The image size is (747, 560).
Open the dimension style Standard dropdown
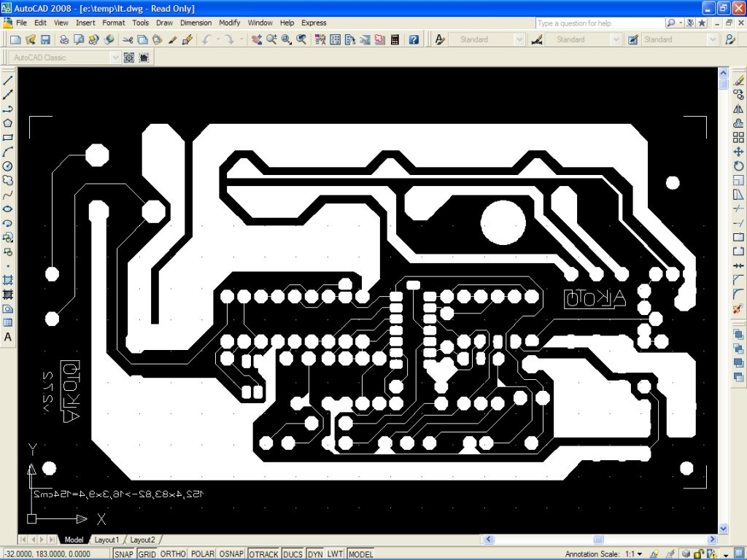click(x=616, y=39)
